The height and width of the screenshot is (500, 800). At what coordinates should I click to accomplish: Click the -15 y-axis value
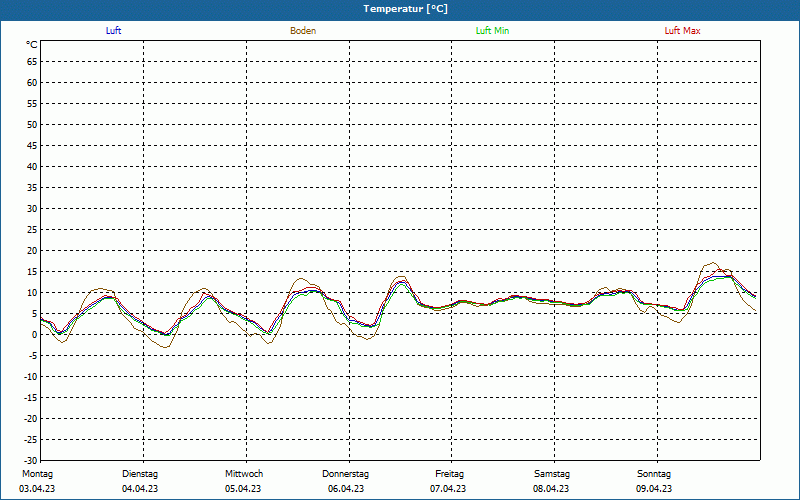31,397
